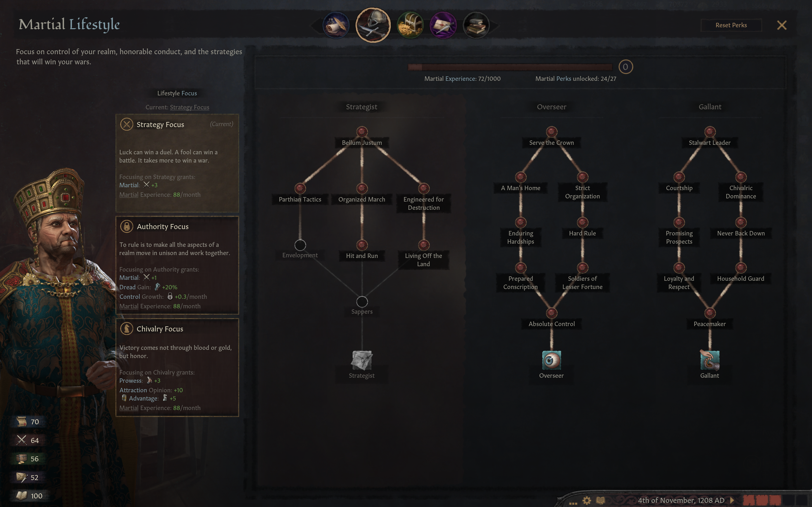The width and height of the screenshot is (812, 507).
Task: Select the Strategy Focus panel
Action: (177, 163)
